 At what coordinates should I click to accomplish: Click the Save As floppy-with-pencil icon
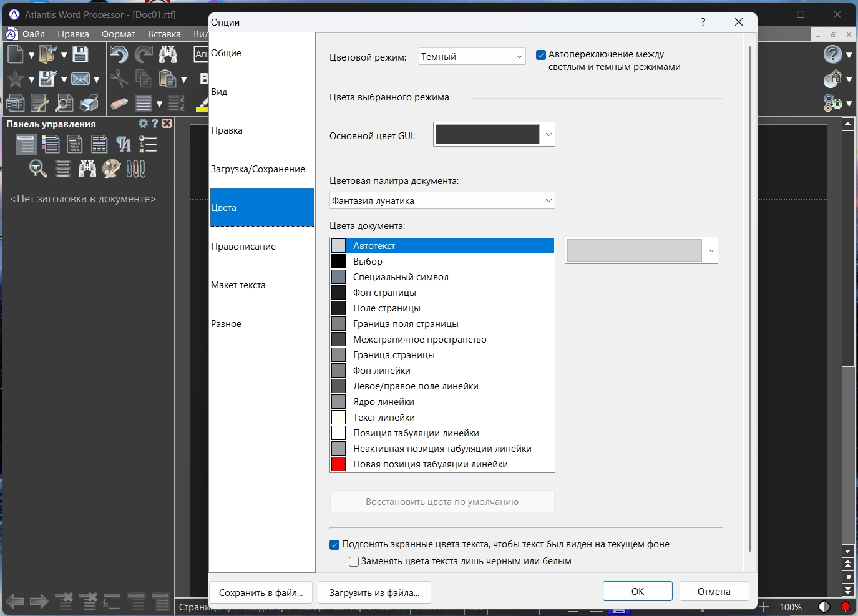coord(47,79)
